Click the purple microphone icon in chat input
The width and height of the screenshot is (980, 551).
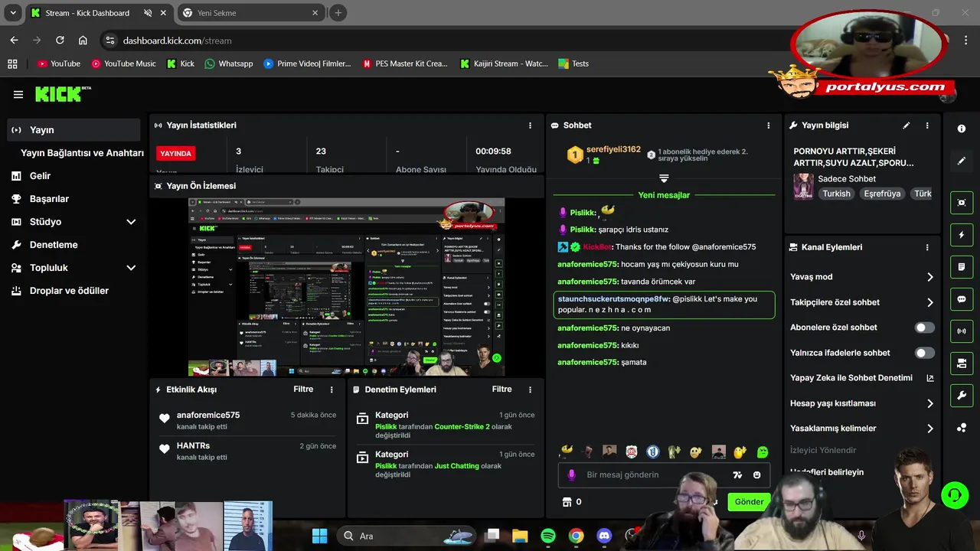pos(571,475)
